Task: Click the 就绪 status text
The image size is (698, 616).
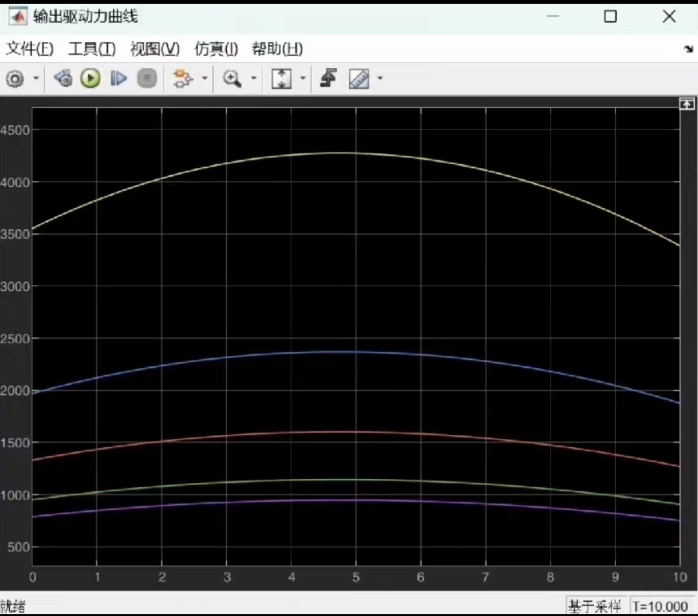Action: point(13,606)
